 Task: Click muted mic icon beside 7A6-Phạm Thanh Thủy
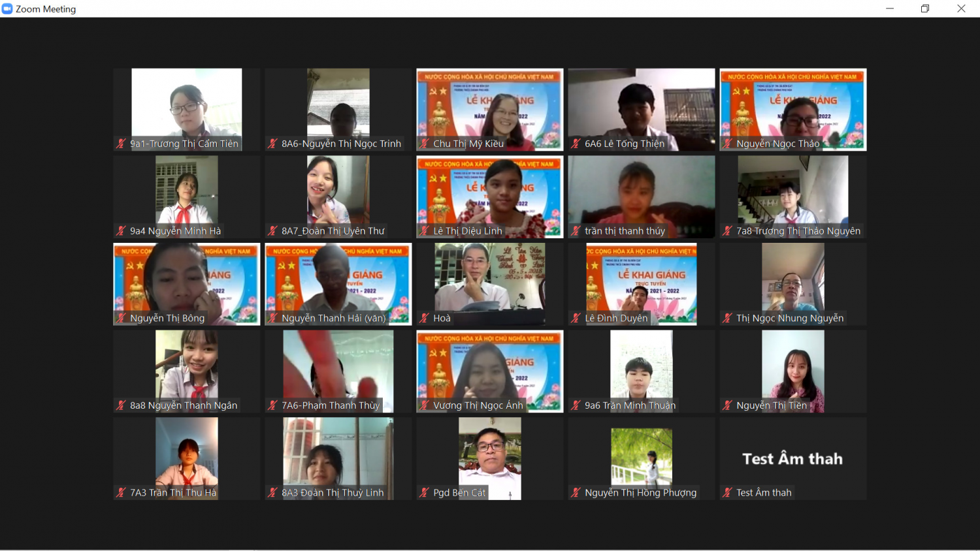click(x=272, y=405)
